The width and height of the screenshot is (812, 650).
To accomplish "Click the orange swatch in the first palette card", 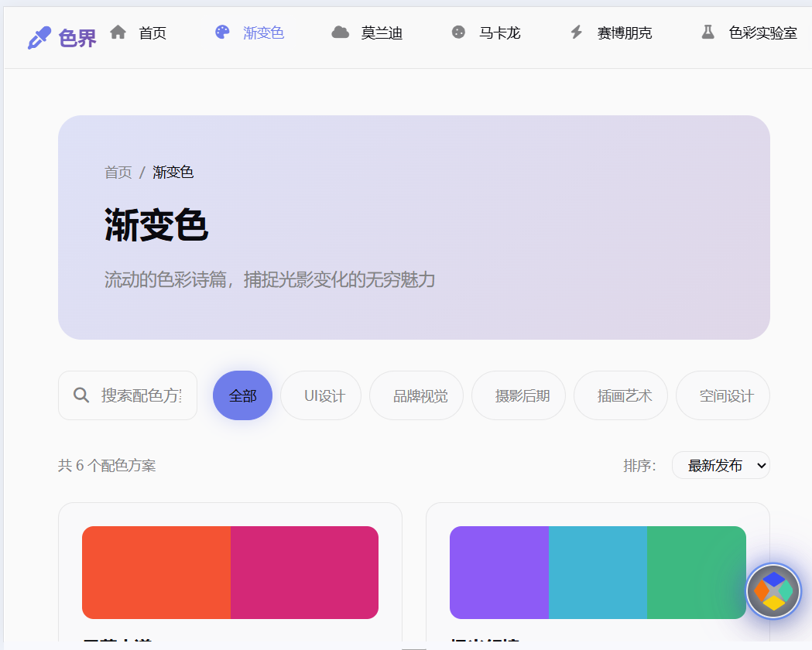I will pos(155,572).
